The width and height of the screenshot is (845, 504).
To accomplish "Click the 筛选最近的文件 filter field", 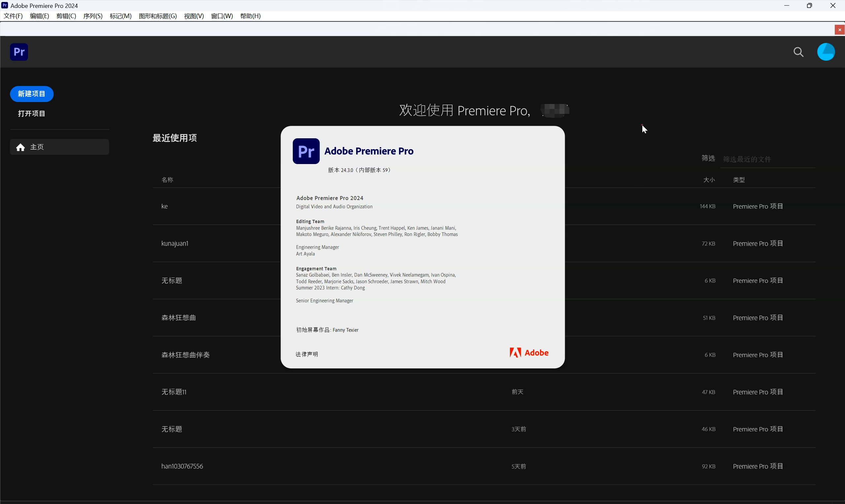I will 767,159.
